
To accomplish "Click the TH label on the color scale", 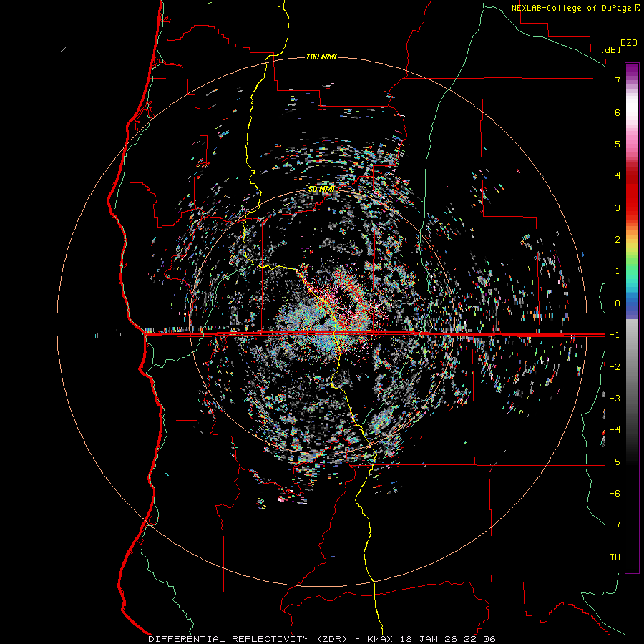I will point(615,557).
